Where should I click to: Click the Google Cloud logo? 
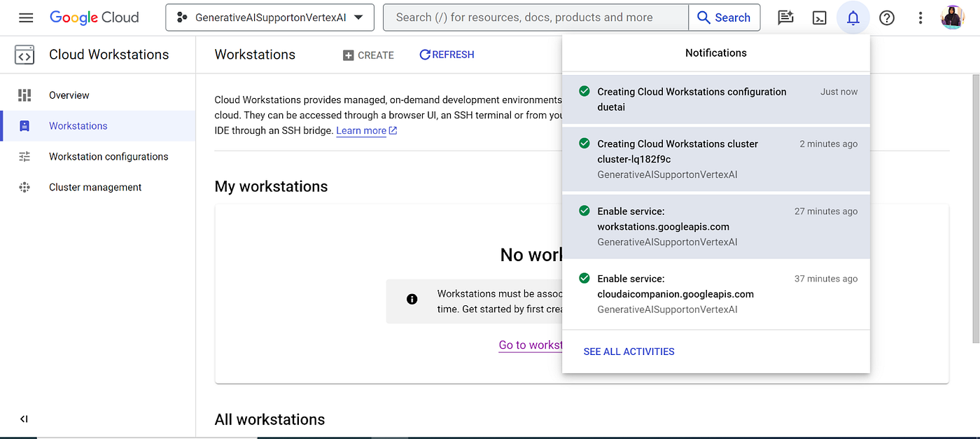point(94,18)
